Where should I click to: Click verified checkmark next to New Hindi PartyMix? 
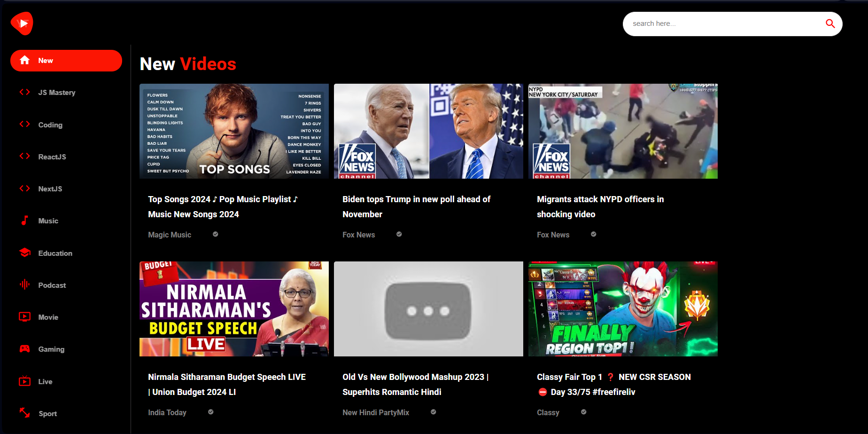[x=434, y=412]
